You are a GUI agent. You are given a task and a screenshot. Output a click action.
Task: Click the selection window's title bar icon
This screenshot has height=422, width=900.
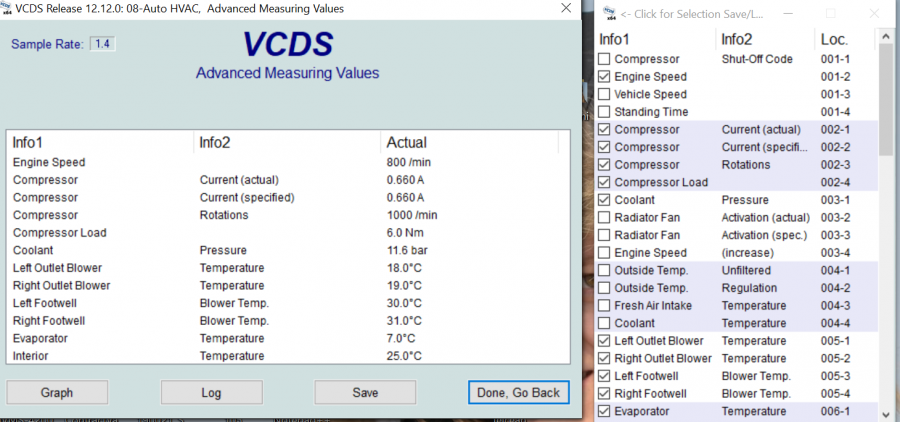[x=608, y=13]
